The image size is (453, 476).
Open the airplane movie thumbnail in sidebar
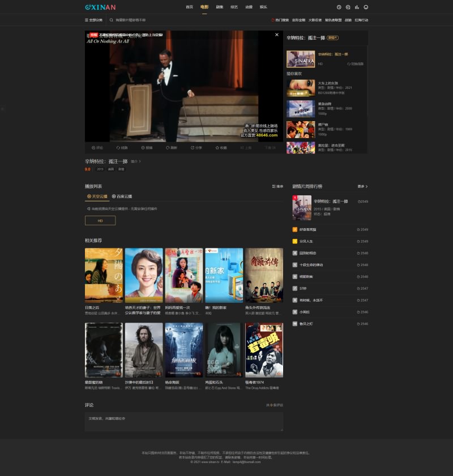tap(301, 109)
